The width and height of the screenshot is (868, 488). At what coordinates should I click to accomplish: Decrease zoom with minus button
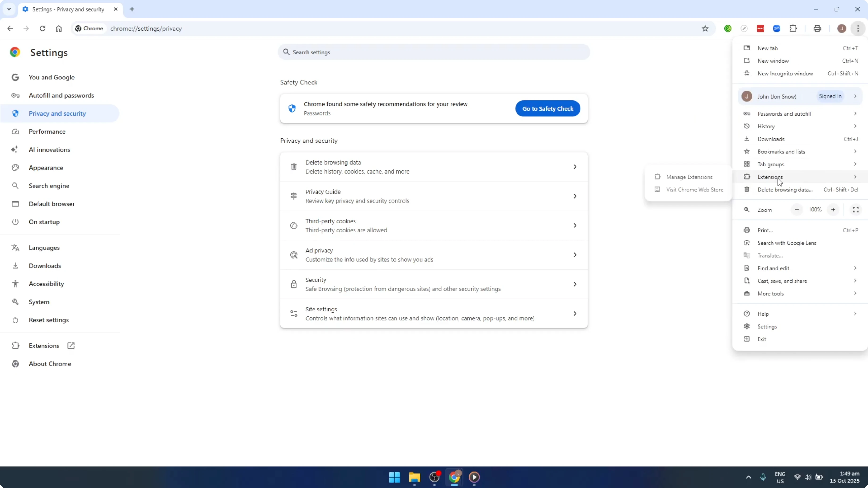pyautogui.click(x=797, y=210)
